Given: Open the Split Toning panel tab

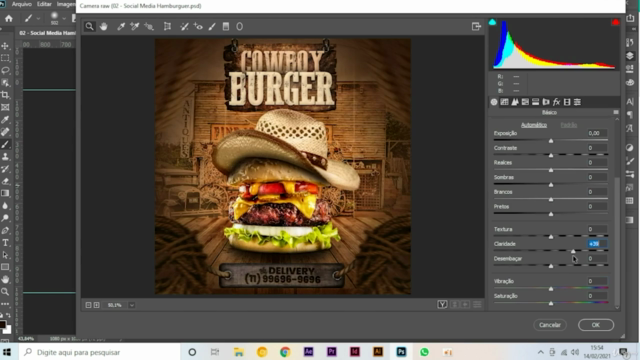Looking at the screenshot, I should (x=536, y=102).
